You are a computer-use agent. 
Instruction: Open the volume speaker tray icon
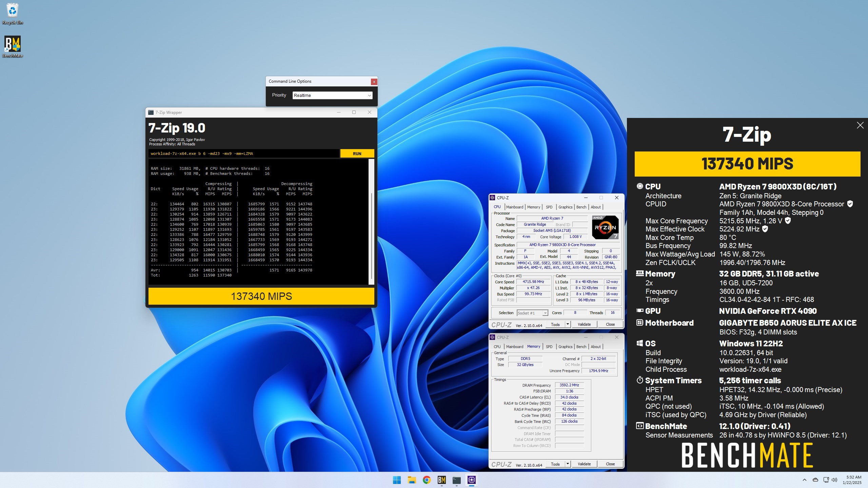834,480
